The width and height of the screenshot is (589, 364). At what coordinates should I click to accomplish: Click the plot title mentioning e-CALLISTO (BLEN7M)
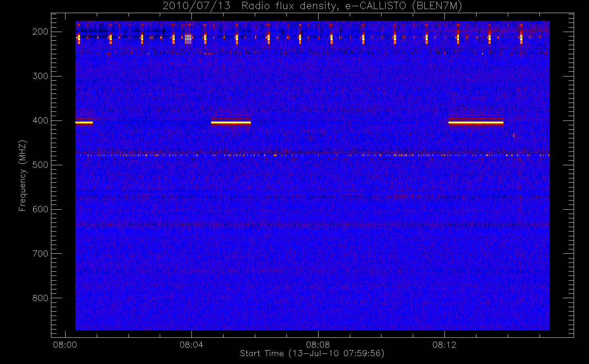click(312, 6)
